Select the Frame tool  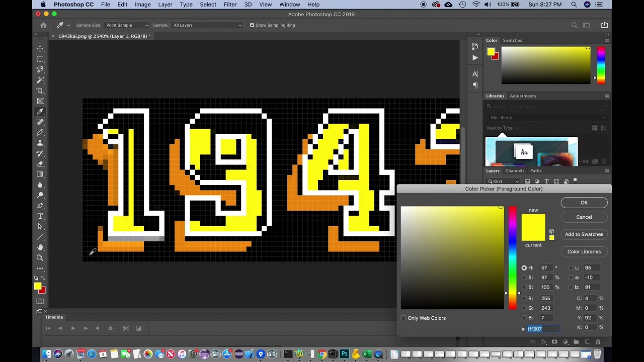[x=40, y=101]
